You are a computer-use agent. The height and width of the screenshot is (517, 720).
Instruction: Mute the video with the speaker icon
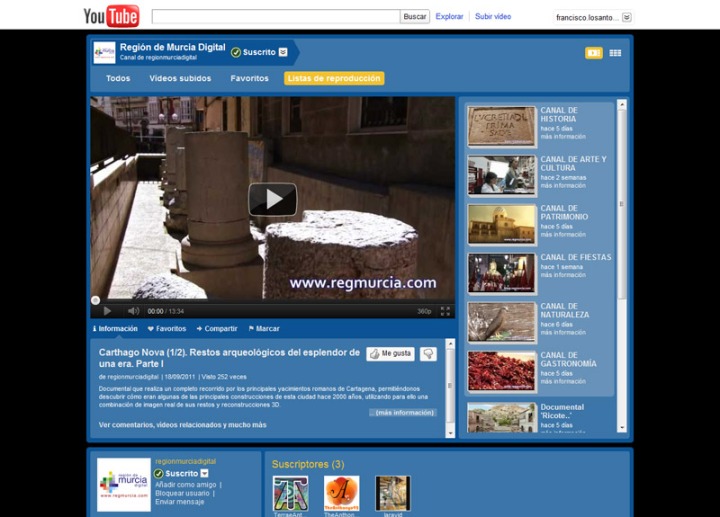coord(133,311)
